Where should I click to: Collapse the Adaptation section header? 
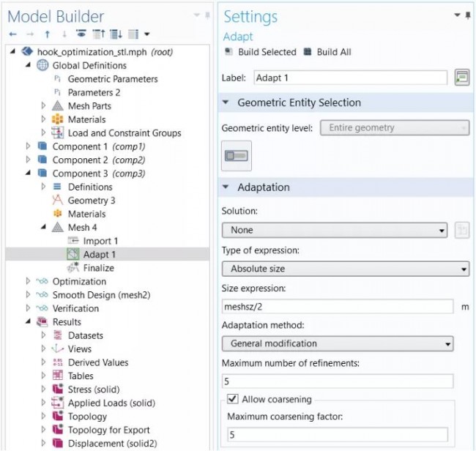click(226, 187)
